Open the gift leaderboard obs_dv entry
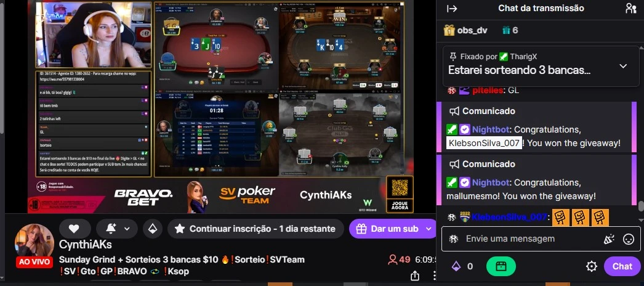This screenshot has height=286, width=644. pos(465,30)
